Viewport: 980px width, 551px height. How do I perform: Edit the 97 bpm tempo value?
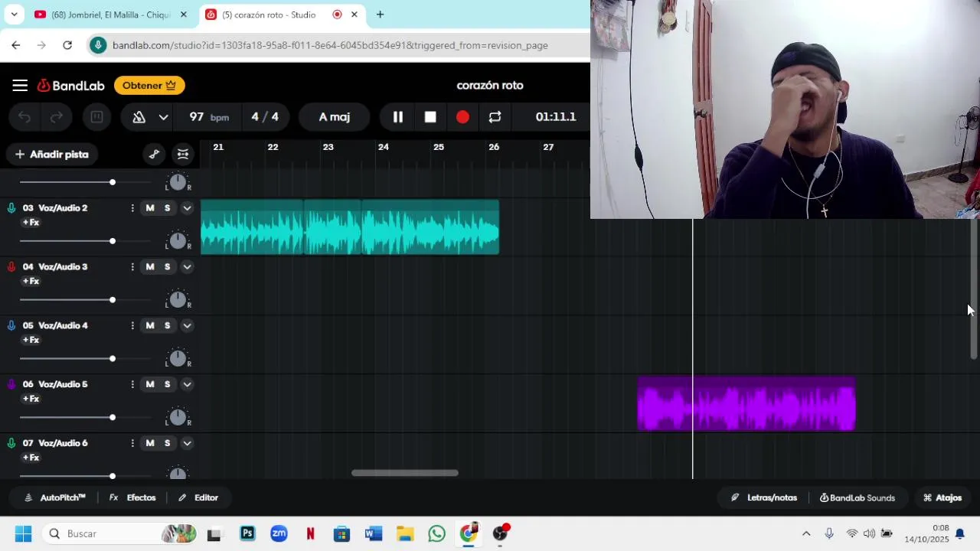pos(209,117)
